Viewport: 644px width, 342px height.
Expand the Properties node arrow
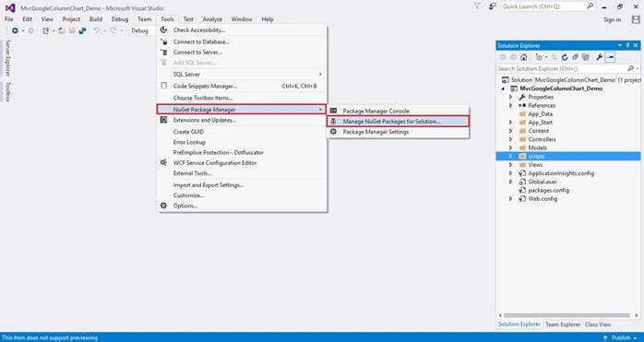[510, 97]
